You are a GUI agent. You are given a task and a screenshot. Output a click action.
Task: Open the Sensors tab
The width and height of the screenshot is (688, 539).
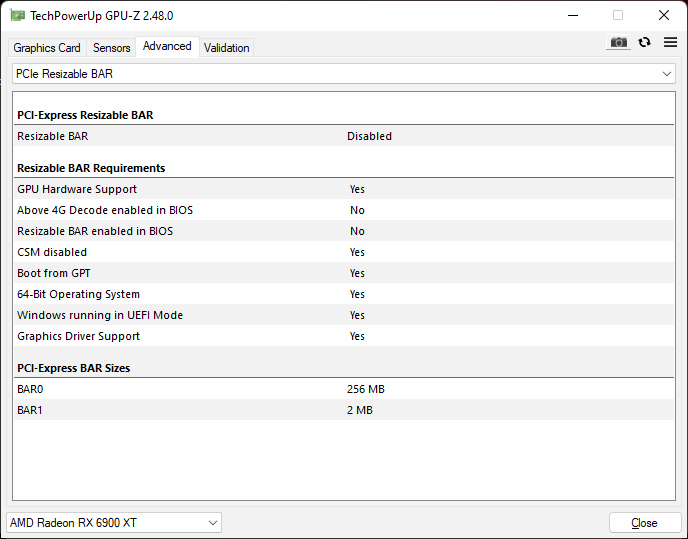(111, 47)
